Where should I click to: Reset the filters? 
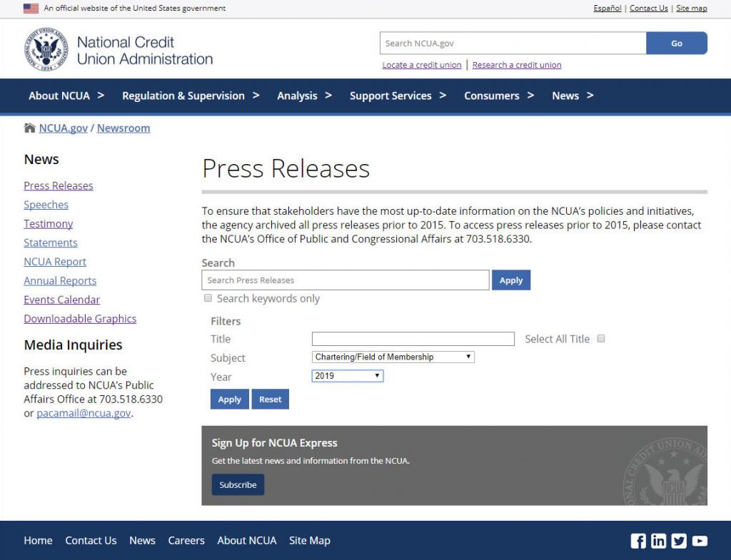(270, 399)
